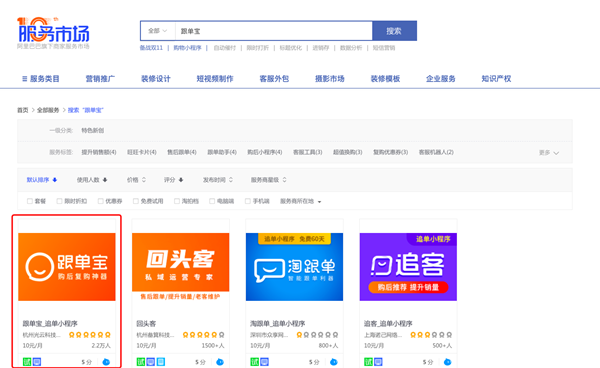Click the blue computer icon on 跟单宝 card
This screenshot has width=600, height=368.
click(37, 362)
